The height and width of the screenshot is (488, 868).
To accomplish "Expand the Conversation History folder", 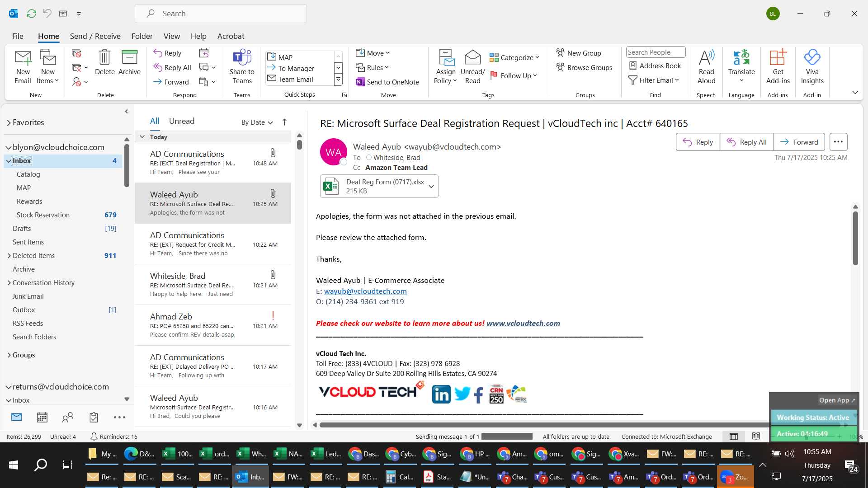I will click(x=9, y=283).
